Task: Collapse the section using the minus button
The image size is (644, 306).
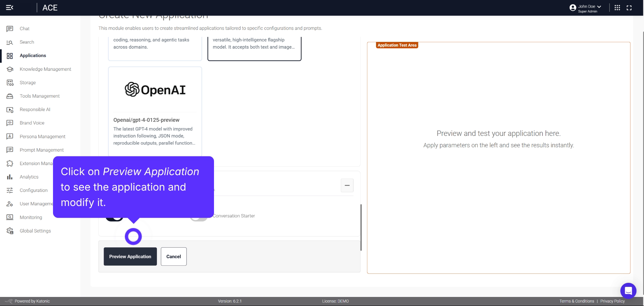Action: pyautogui.click(x=347, y=185)
